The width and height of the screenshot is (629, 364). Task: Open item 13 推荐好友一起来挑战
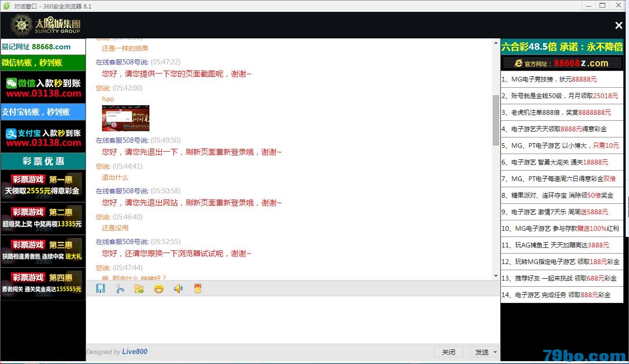click(x=562, y=278)
